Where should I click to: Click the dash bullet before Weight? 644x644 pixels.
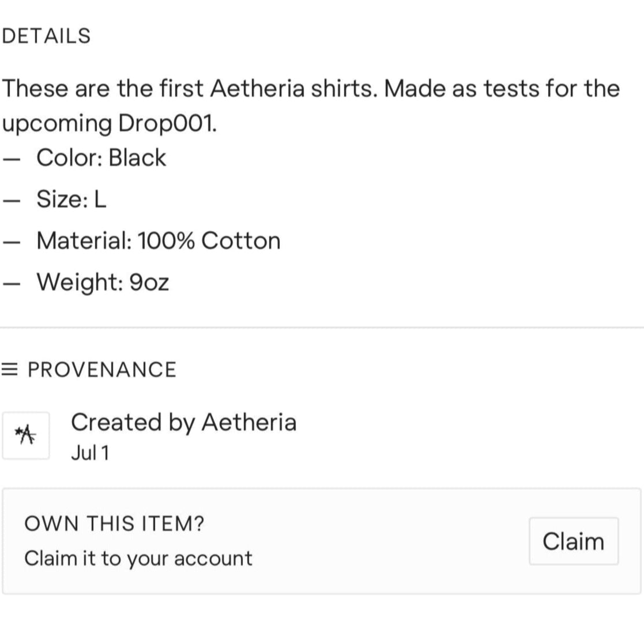pyautogui.click(x=10, y=284)
